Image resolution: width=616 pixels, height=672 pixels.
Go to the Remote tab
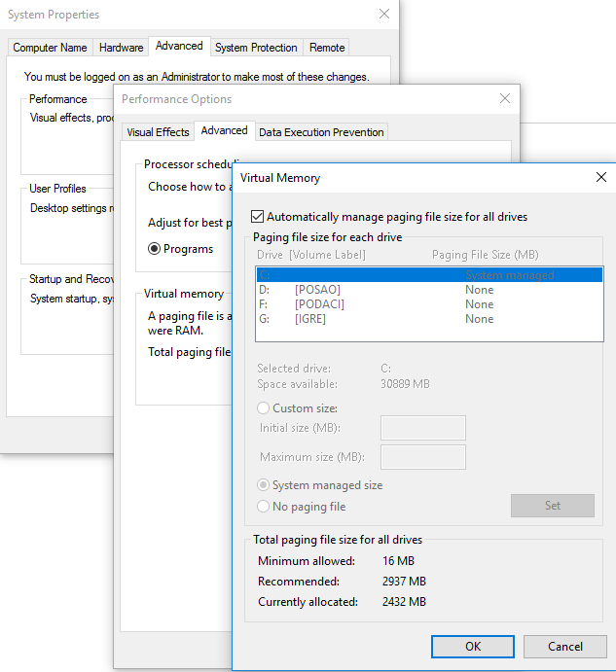327,48
